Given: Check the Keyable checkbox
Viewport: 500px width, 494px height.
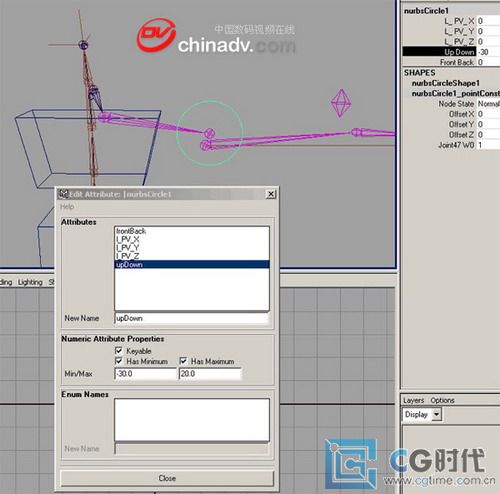Looking at the screenshot, I should 119,351.
